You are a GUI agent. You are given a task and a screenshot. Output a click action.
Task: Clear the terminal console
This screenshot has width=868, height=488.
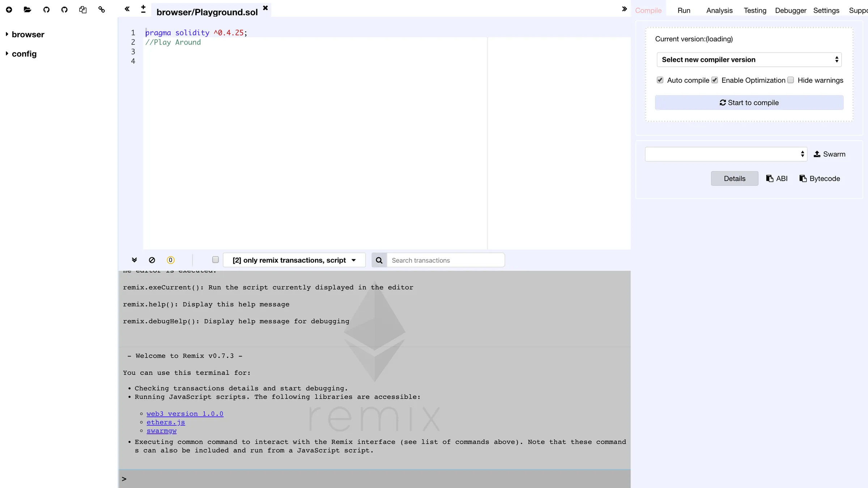(152, 260)
